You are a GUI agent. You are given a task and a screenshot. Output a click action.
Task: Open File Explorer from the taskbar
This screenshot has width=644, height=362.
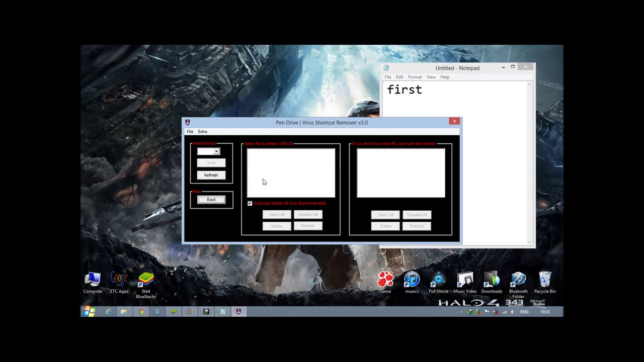coord(124,312)
